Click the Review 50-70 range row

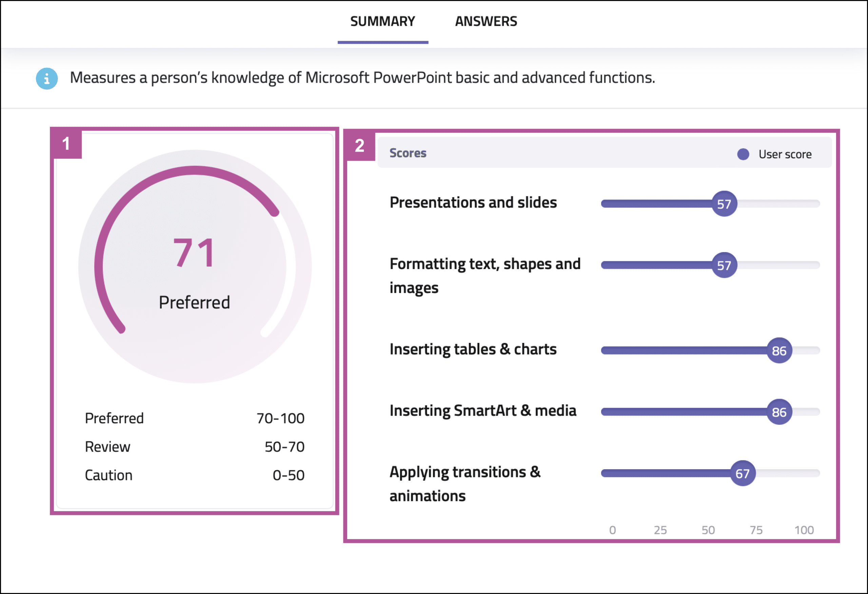point(195,446)
